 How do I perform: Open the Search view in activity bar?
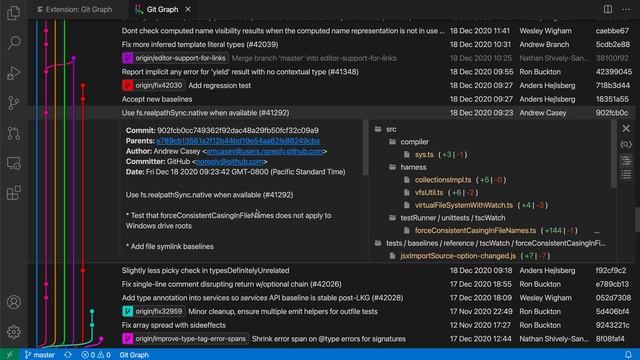pyautogui.click(x=13, y=42)
